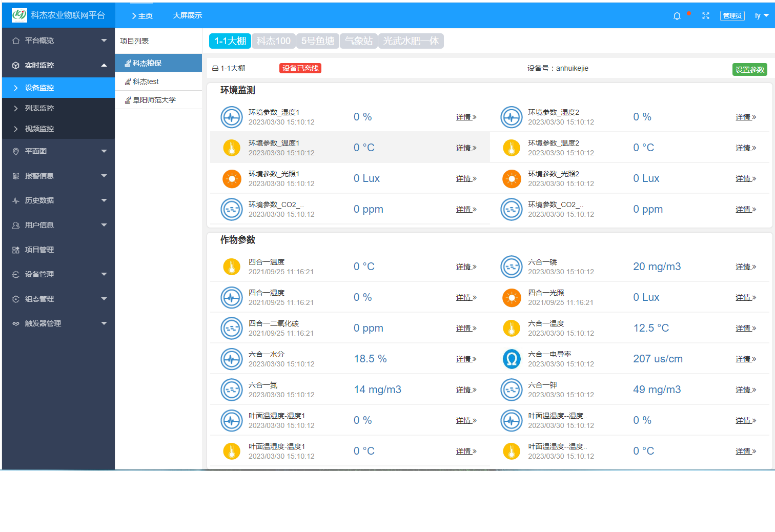Click the 设置参数 button

(x=749, y=70)
